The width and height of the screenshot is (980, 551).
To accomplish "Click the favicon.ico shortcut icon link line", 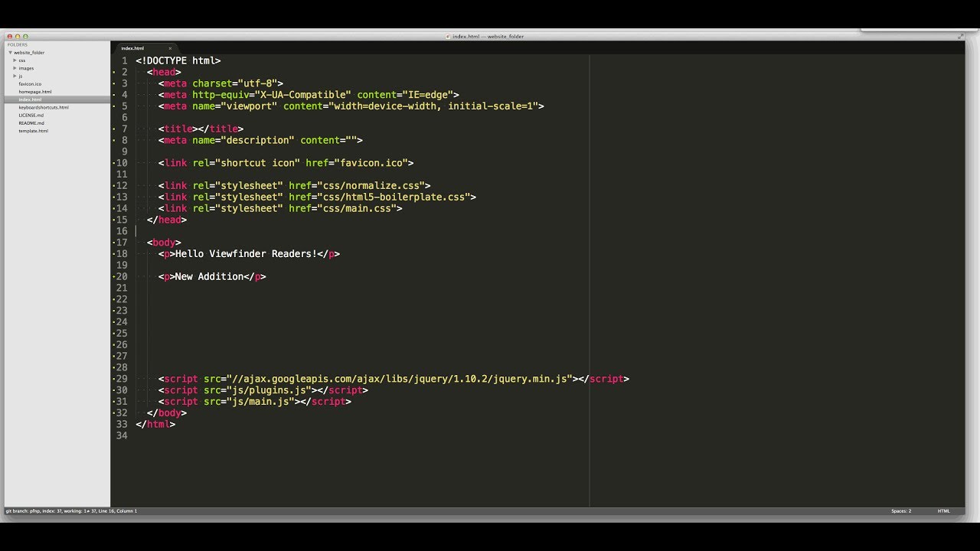I will point(286,163).
